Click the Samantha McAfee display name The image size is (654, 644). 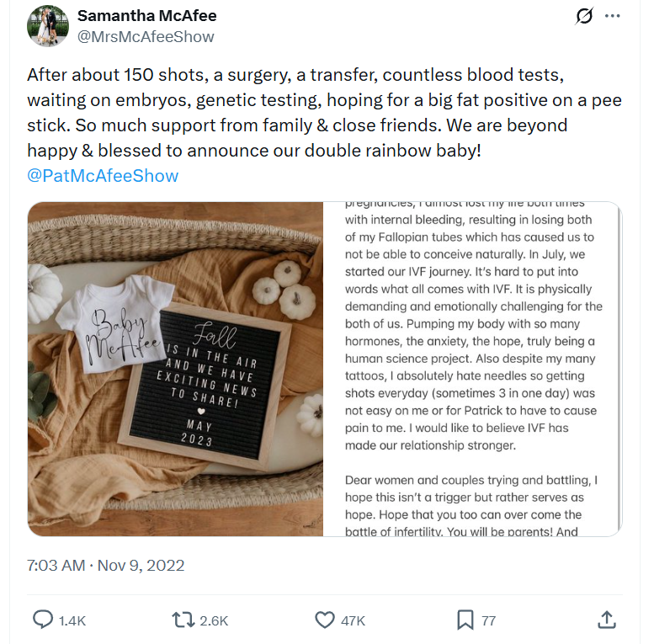click(x=147, y=16)
